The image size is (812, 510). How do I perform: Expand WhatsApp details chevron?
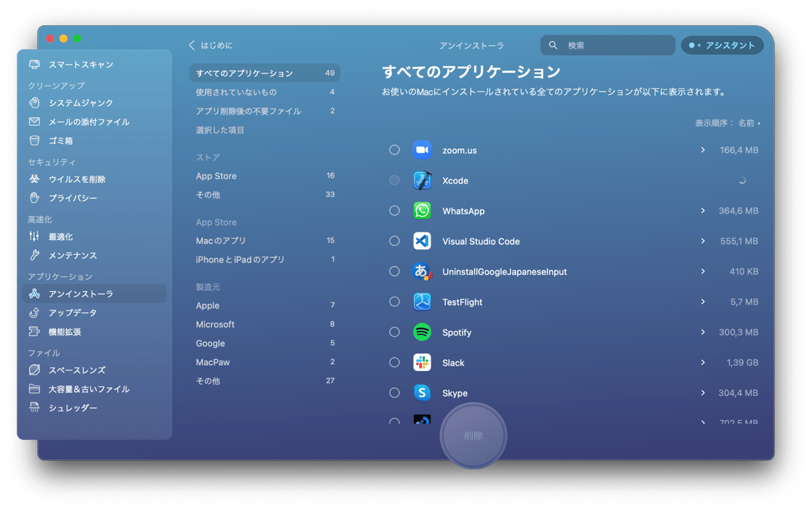point(702,210)
